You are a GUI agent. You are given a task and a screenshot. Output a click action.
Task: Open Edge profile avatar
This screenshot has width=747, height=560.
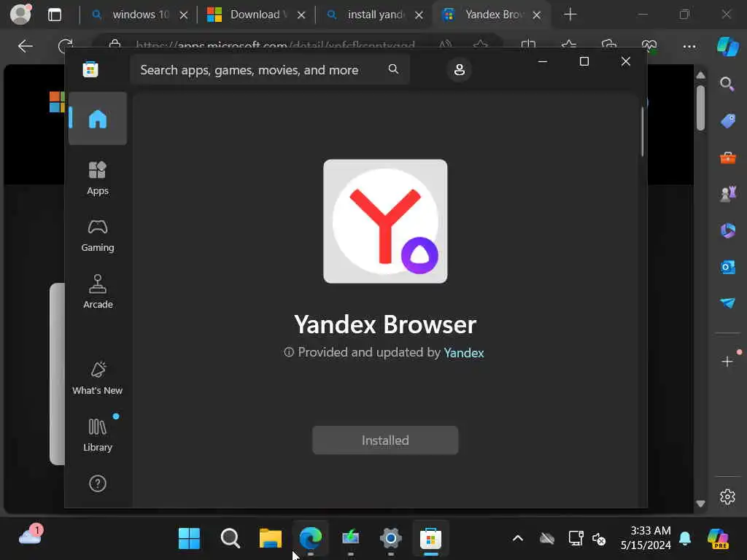click(x=20, y=15)
